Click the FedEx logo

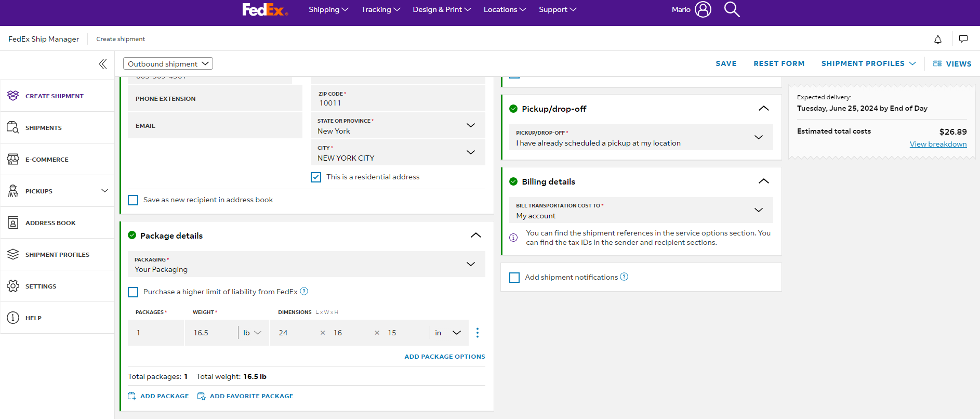(x=265, y=9)
